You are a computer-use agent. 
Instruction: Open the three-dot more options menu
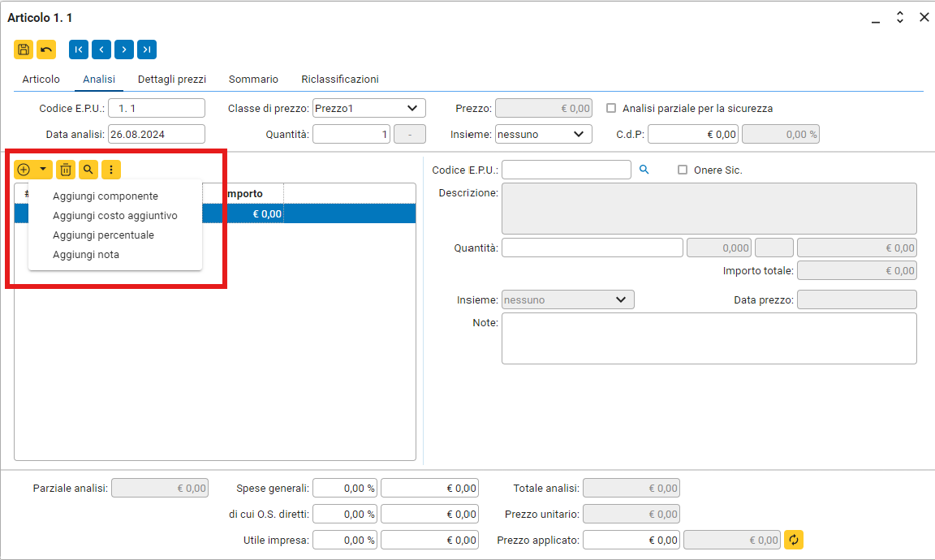111,170
